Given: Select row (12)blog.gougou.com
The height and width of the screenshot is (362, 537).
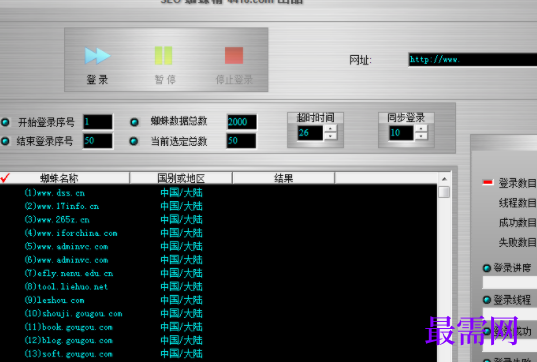Looking at the screenshot, I should point(218,340).
